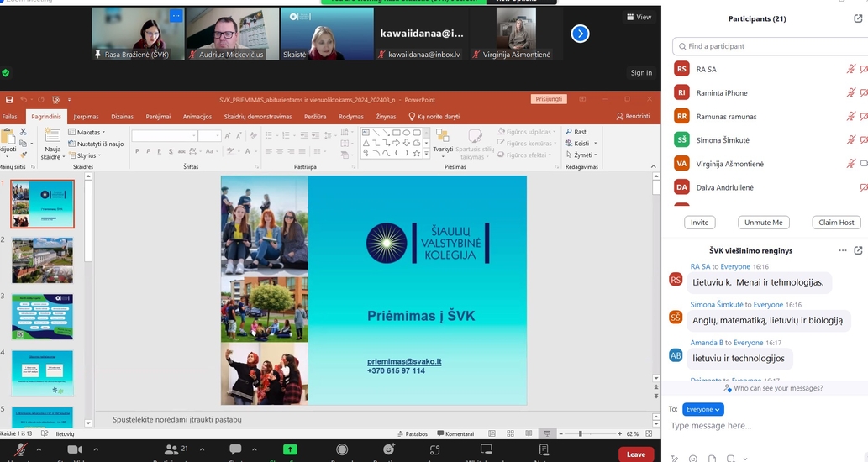Viewport: 868px width, 462px height.
Task: Toggle Raminta iPhone muted microphone icon
Action: [851, 93]
